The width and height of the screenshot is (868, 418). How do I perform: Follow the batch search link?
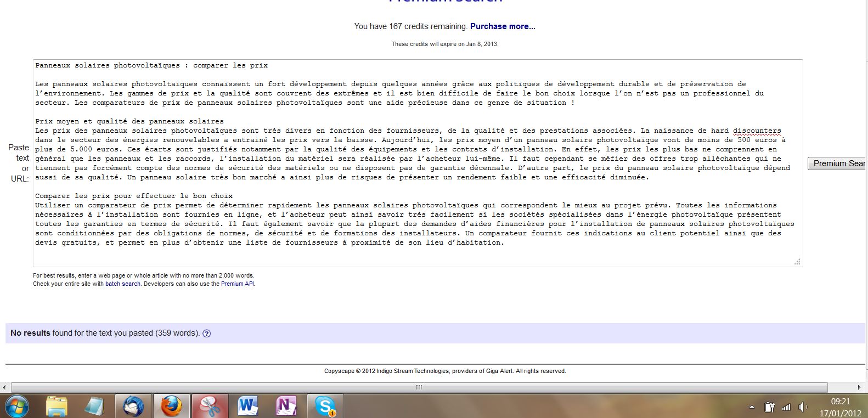(123, 284)
